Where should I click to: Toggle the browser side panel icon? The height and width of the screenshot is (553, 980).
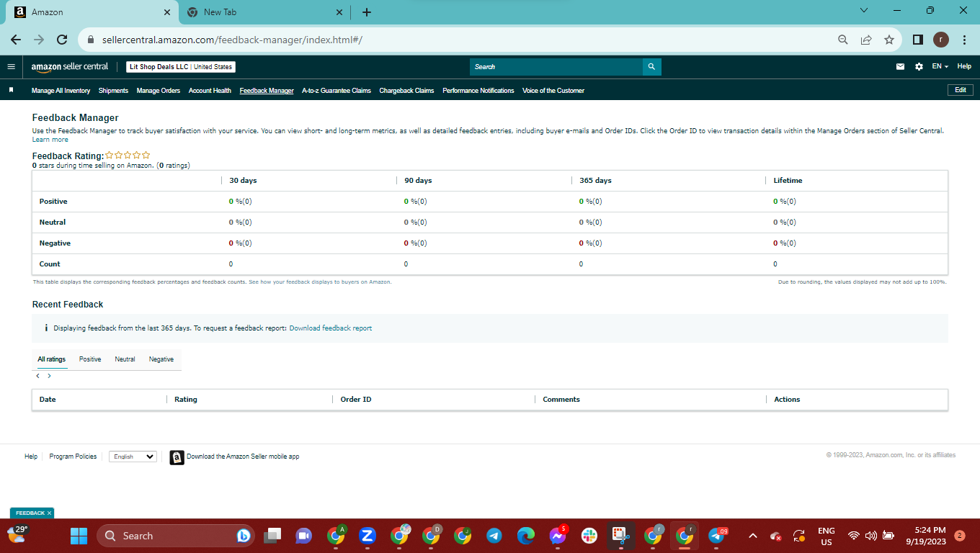click(x=918, y=40)
